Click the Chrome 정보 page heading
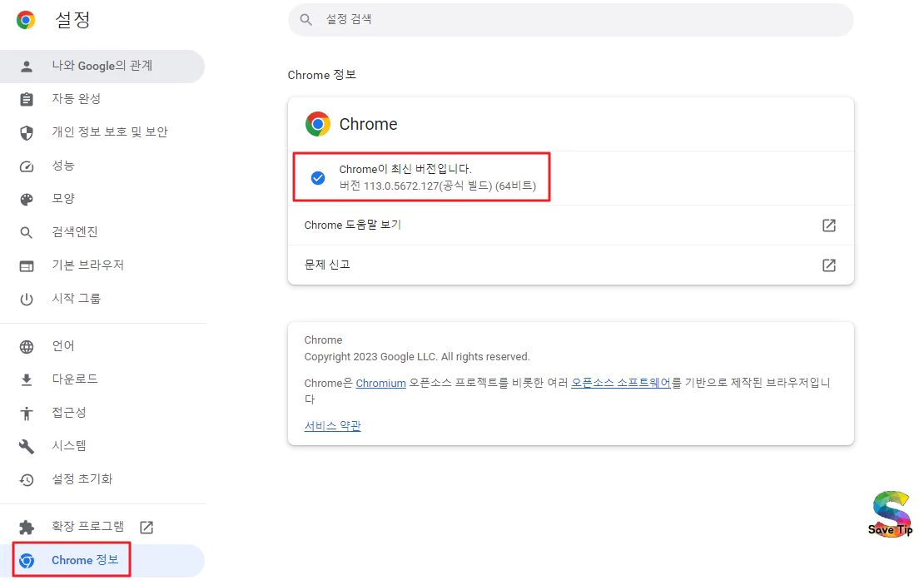924x580 pixels. (x=322, y=75)
